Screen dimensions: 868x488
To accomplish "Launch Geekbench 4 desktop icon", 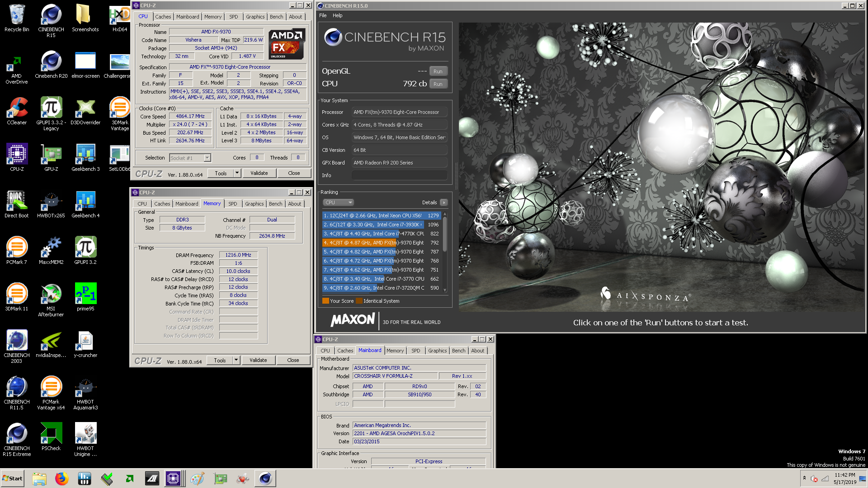I will click(85, 204).
